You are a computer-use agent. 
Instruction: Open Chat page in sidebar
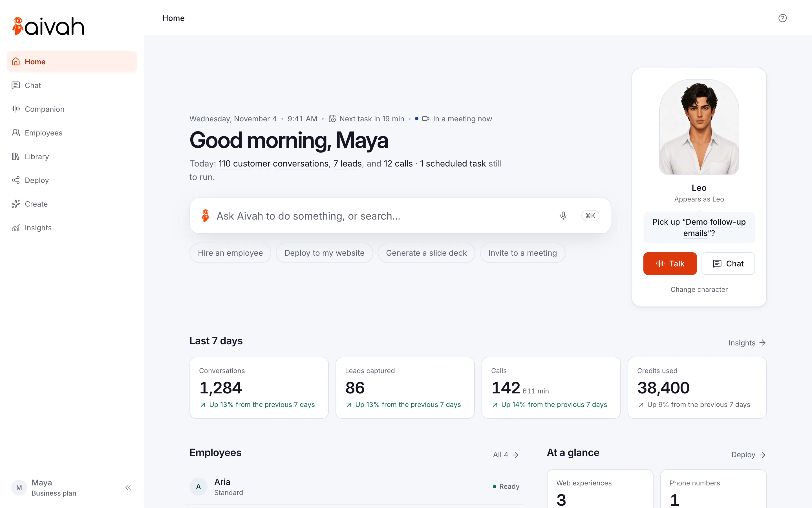72,85
